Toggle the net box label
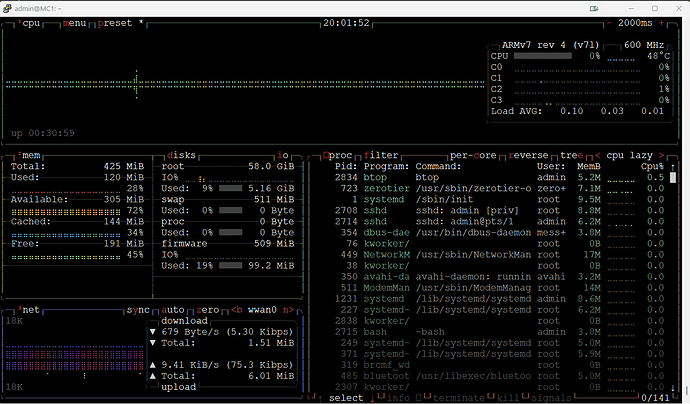690x404 pixels. [x=30, y=310]
